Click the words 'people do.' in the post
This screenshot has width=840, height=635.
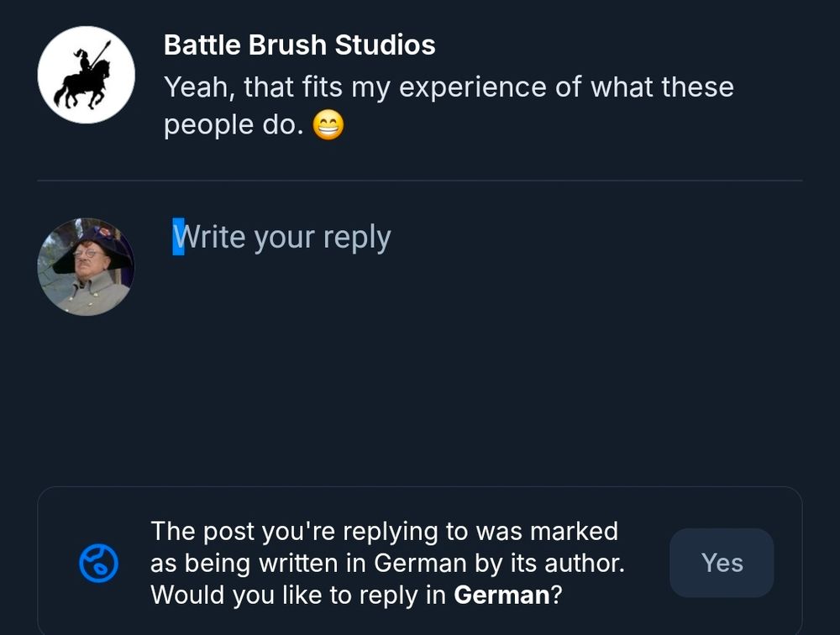coord(233,125)
